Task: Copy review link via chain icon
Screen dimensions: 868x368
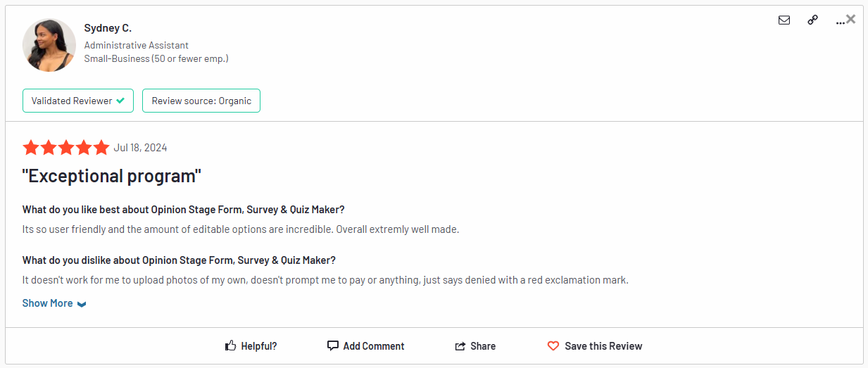Action: (x=813, y=20)
